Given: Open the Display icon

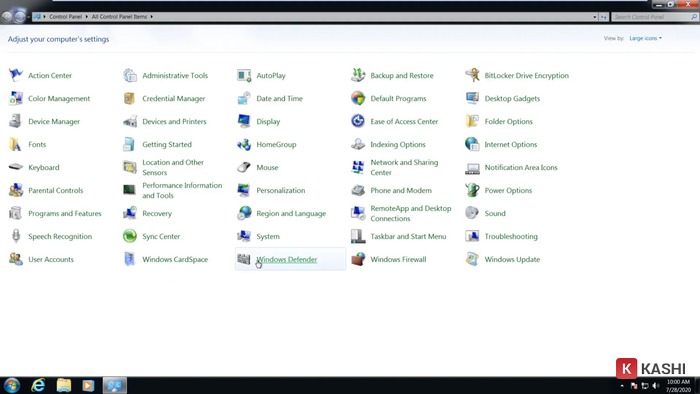Looking at the screenshot, I should click(x=244, y=121).
